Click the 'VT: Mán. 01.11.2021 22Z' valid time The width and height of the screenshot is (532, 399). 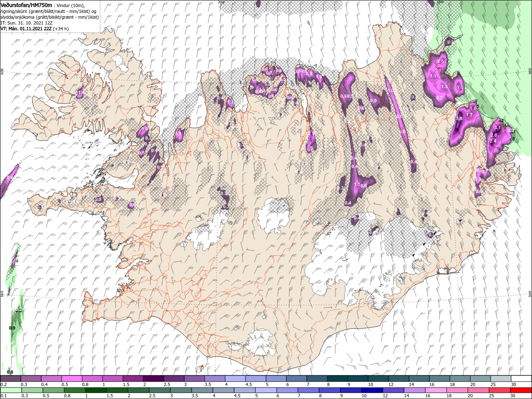26,29
